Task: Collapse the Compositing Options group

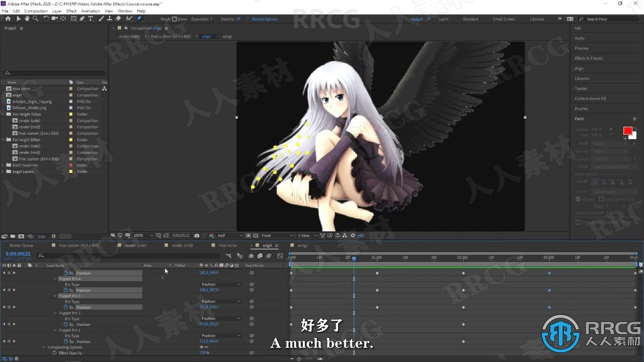Action: pos(44,347)
